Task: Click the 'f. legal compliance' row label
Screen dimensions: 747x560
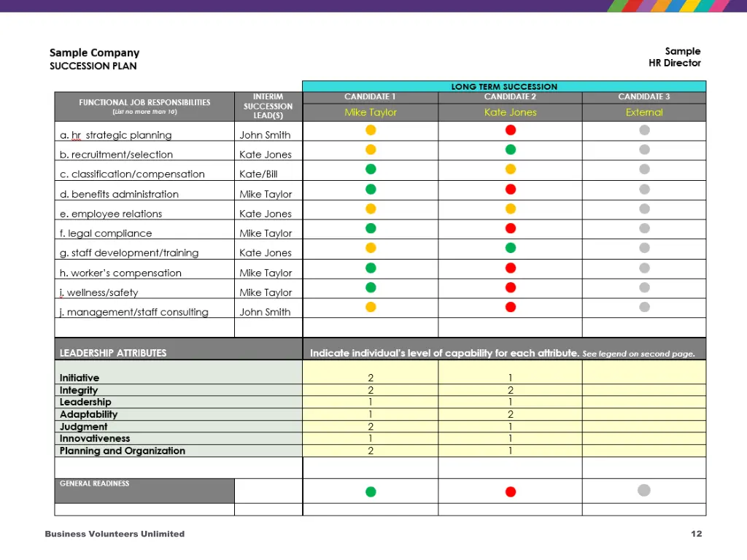Action: (106, 233)
